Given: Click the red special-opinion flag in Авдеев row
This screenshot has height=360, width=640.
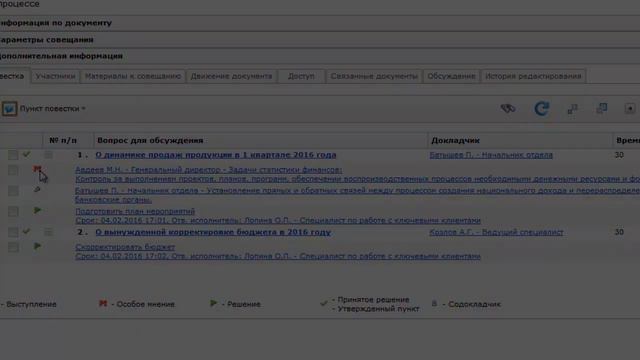Looking at the screenshot, I should [37, 169].
